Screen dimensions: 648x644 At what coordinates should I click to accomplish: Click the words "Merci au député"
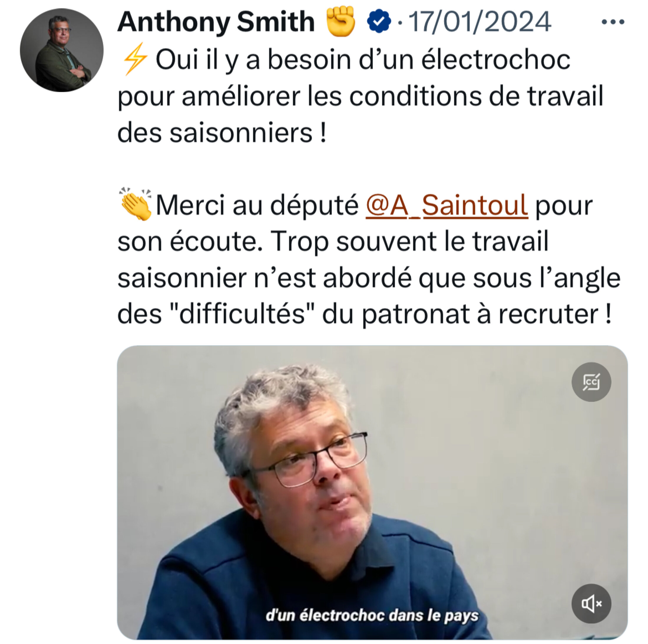pos(257,205)
